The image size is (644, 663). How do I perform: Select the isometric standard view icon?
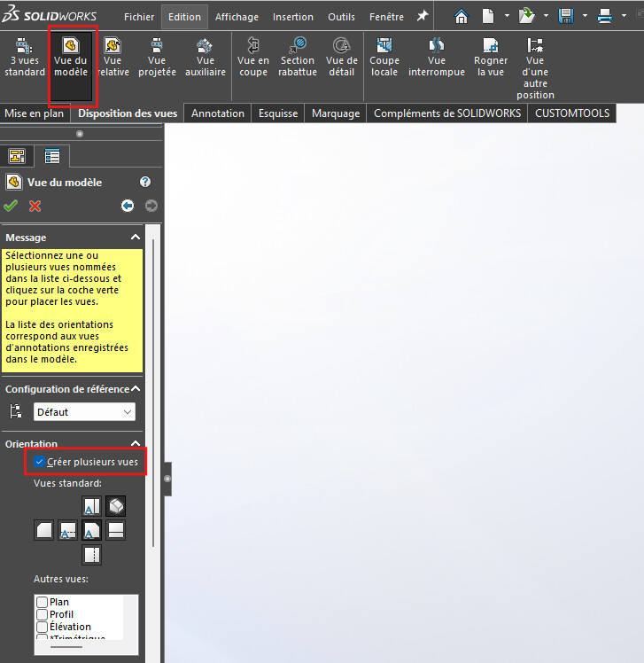116,505
